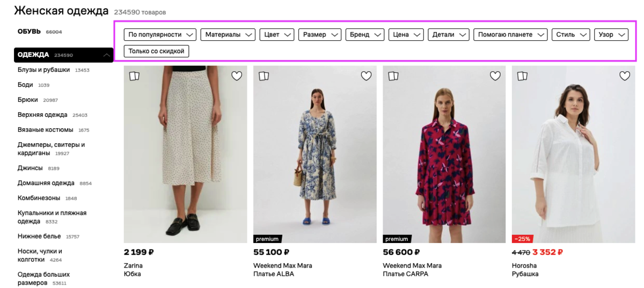Go to the "Джинсы" subcategory

pos(30,168)
